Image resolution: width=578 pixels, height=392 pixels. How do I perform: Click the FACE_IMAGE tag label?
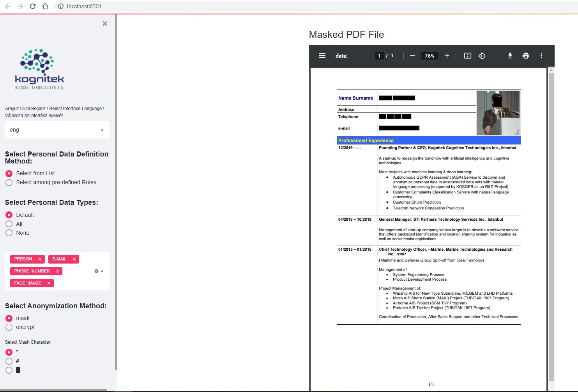28,283
